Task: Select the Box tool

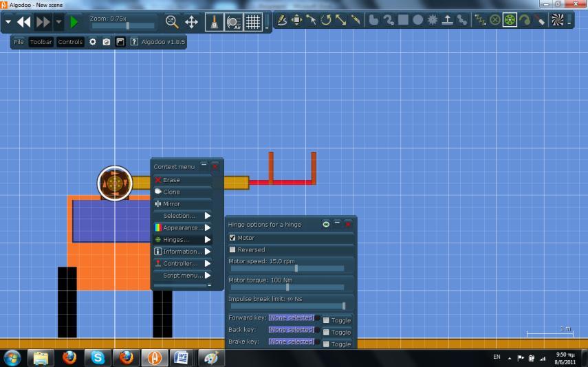Action: [x=403, y=20]
